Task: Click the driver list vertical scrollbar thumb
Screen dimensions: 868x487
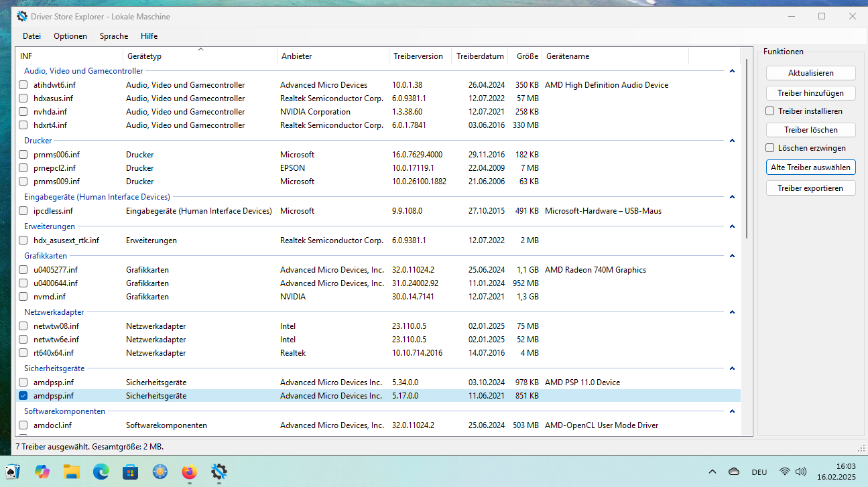Action: pyautogui.click(x=746, y=147)
